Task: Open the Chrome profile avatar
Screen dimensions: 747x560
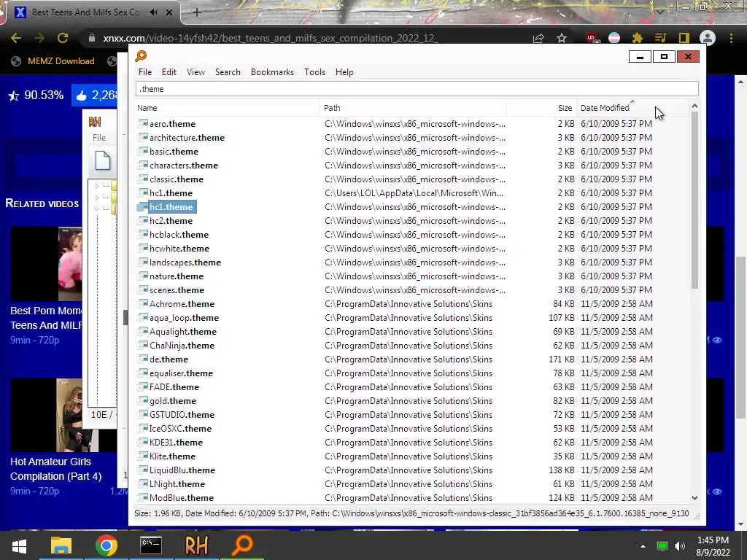Action: click(x=707, y=38)
